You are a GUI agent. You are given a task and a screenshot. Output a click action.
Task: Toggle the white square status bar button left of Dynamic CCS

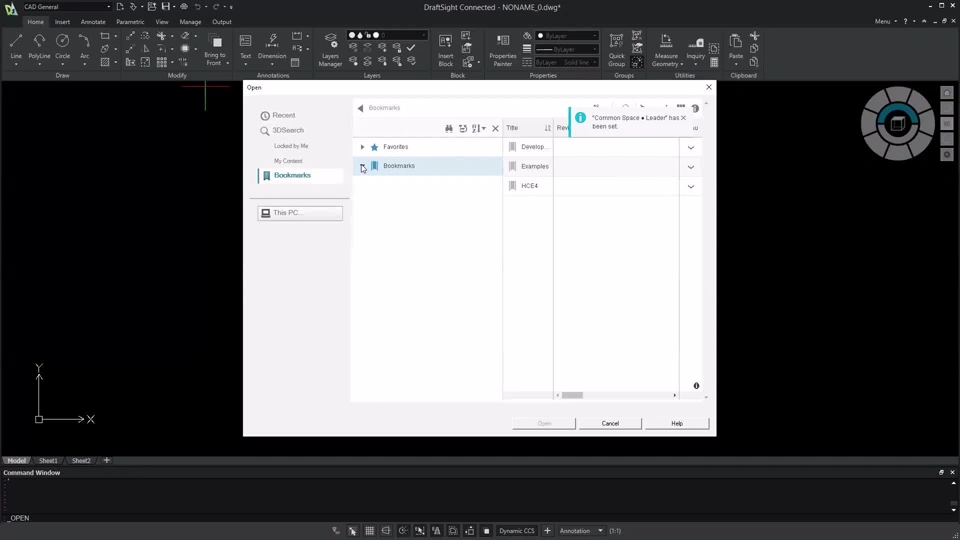[486, 531]
